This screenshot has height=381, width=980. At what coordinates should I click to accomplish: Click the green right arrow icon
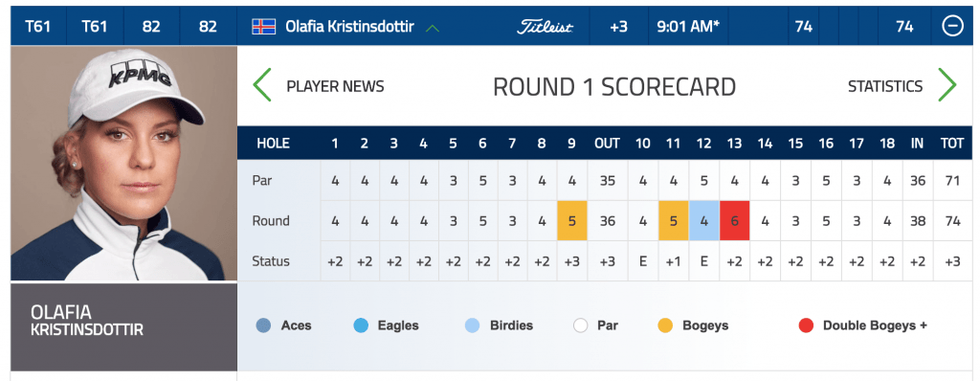[947, 86]
